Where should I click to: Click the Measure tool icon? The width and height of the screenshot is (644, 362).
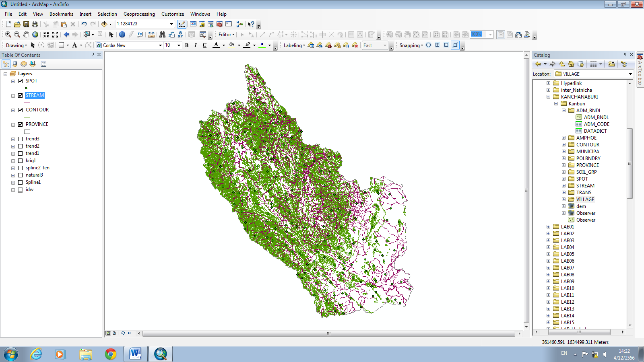pos(151,34)
